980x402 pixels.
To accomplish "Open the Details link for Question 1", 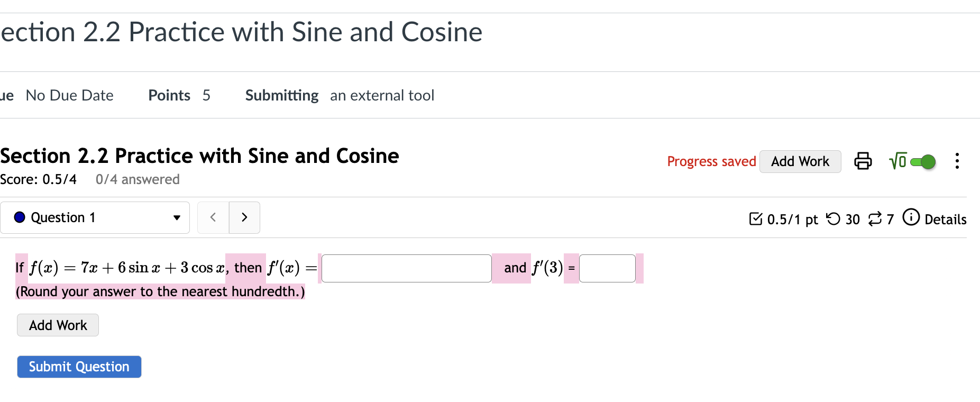I will (x=946, y=219).
